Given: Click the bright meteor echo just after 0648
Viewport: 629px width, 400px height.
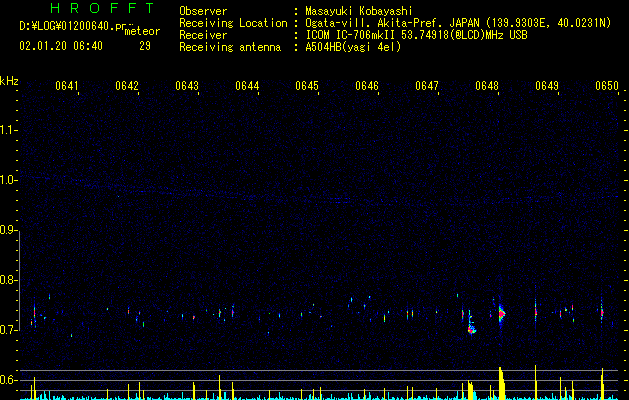Looking at the screenshot, I should pyautogui.click(x=501, y=314).
